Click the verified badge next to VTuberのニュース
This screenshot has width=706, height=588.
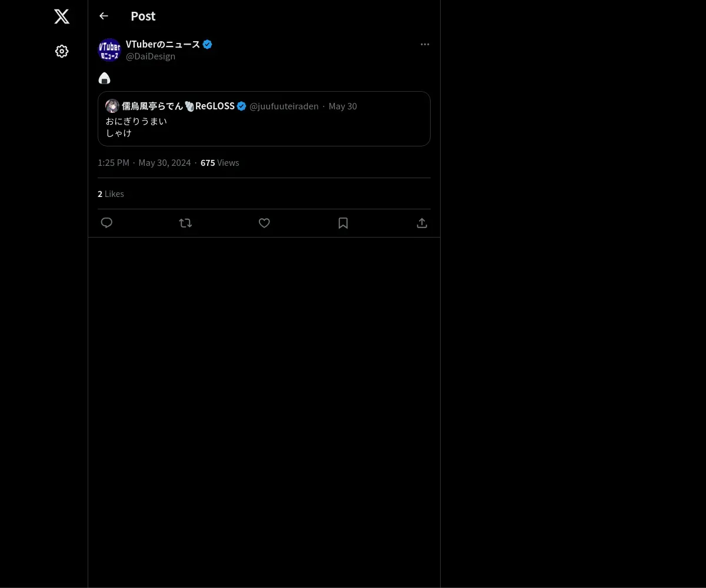click(207, 44)
